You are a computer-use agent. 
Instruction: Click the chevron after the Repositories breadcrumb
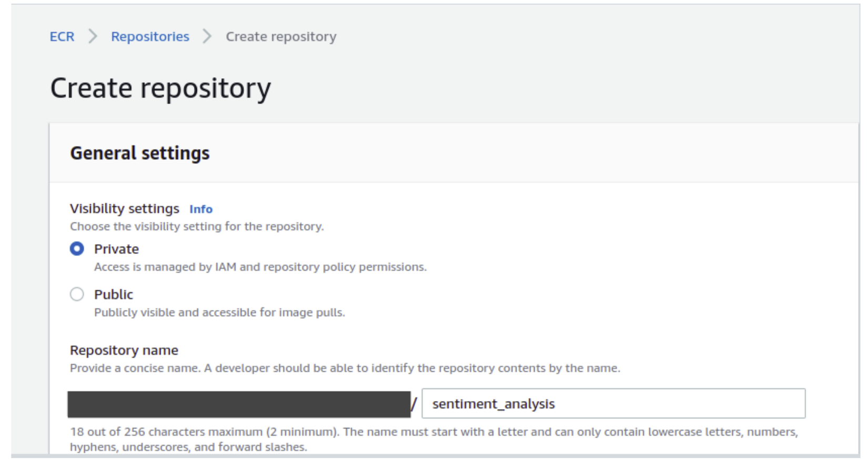pos(207,36)
